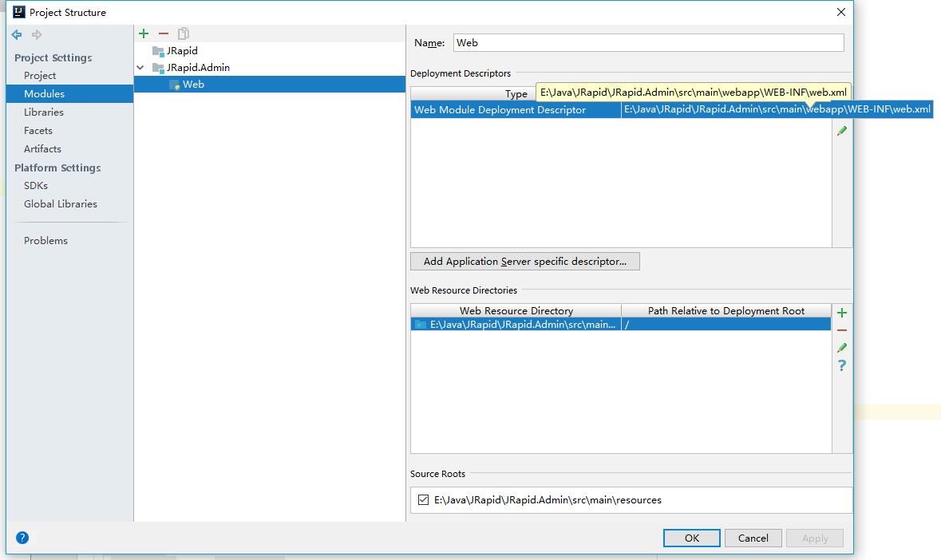
Task: Edit the selected web resource directory
Action: pyautogui.click(x=842, y=347)
